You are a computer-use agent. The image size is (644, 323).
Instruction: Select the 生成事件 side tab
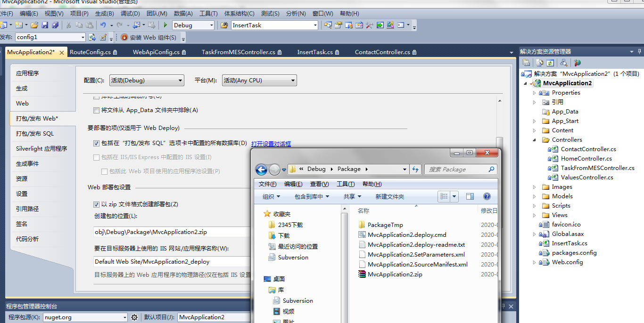point(27,164)
